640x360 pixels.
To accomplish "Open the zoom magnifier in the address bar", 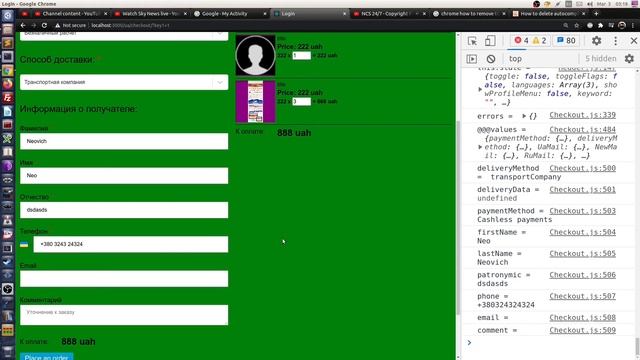I will click(565, 25).
